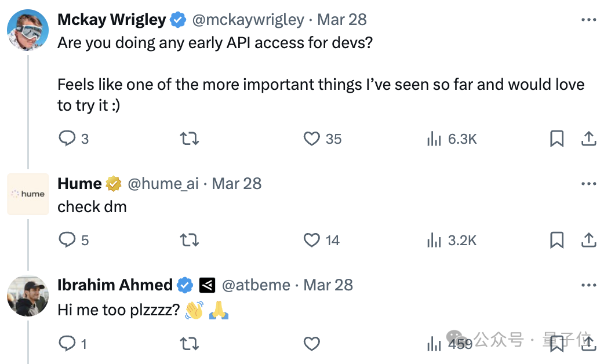View analytics of Mckay Wrigley's tweet
Image resolution: width=611 pixels, height=364 pixels.
[x=434, y=139]
